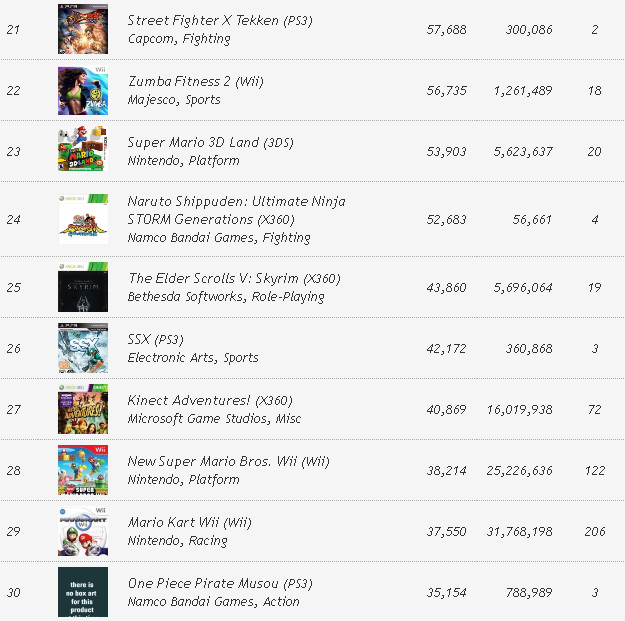Open Zumba Fitness 2 cover thumbnail
This screenshot has width=625, height=621.
point(83,91)
